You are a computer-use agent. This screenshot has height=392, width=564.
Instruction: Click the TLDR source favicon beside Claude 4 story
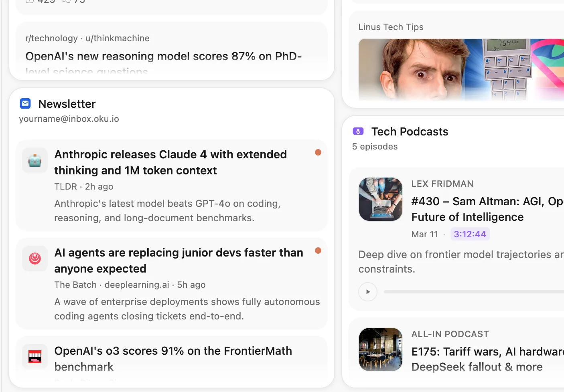(x=34, y=160)
